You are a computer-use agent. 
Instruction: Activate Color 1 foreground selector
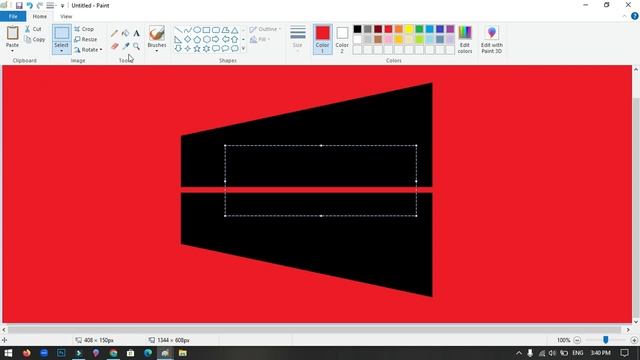(322, 39)
